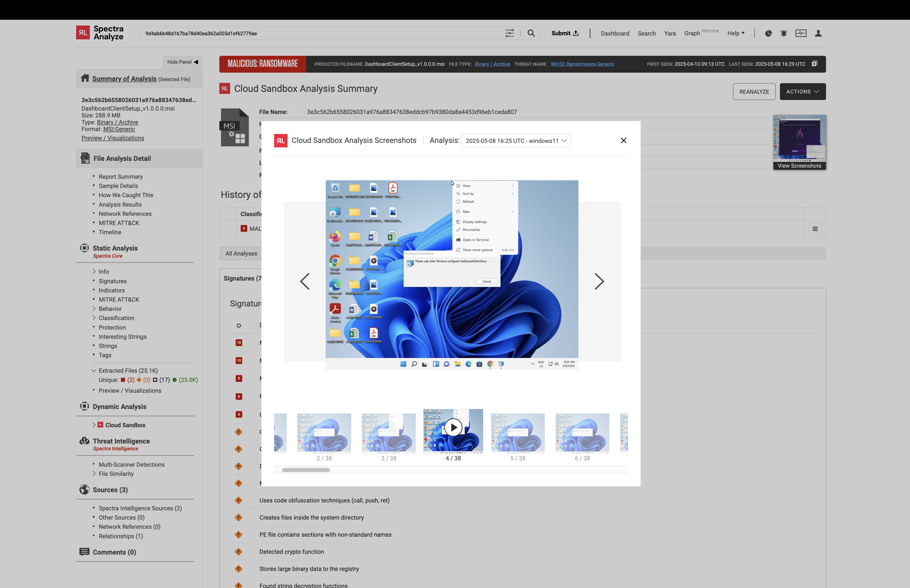Go to next screenshot arrow

point(599,281)
